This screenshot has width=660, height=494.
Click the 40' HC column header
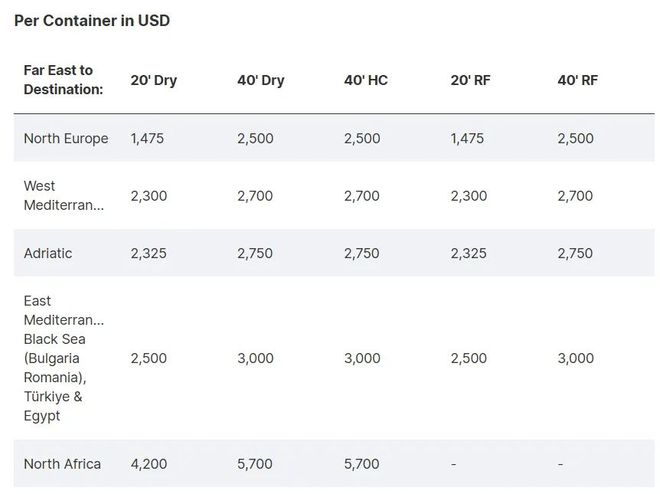pos(365,80)
